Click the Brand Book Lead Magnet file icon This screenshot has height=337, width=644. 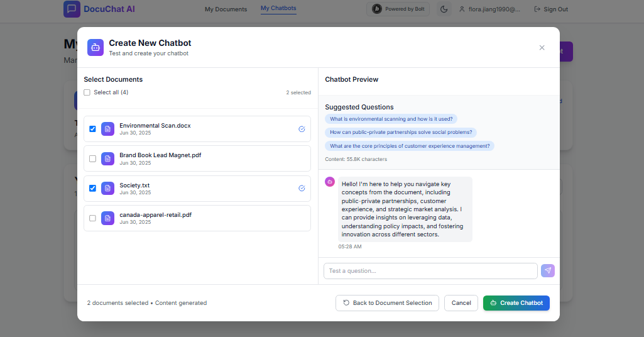click(x=107, y=158)
